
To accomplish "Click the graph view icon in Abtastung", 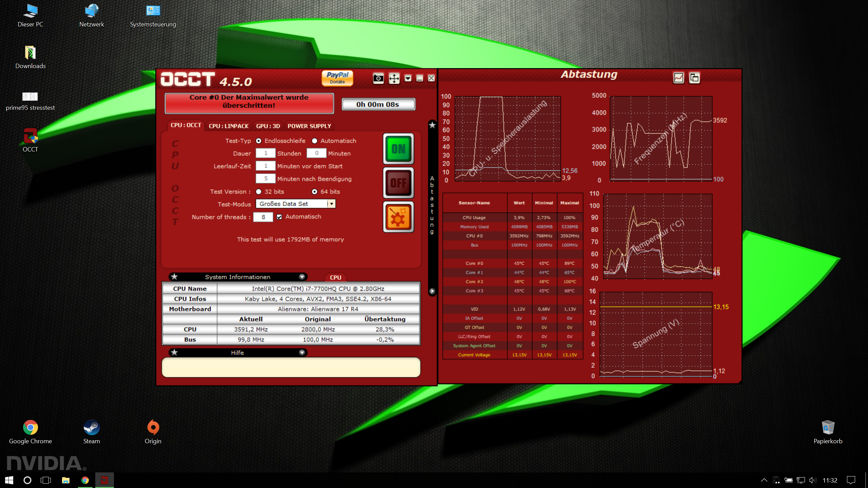I will [x=678, y=78].
